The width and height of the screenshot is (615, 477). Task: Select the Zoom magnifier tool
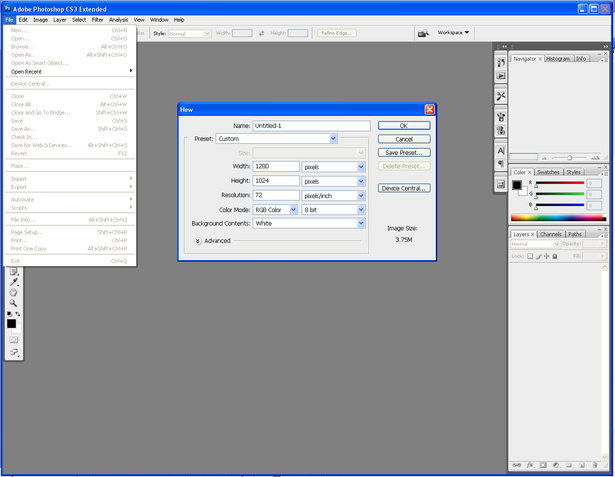[x=13, y=303]
